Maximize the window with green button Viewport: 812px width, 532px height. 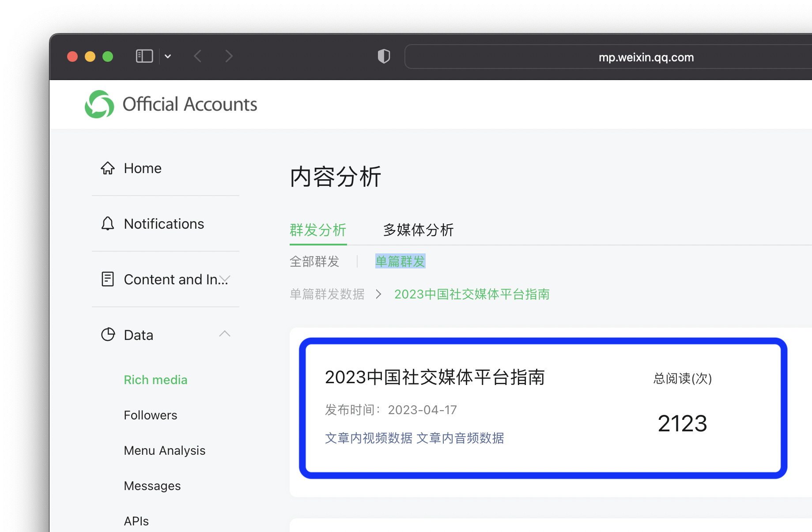pyautogui.click(x=108, y=57)
